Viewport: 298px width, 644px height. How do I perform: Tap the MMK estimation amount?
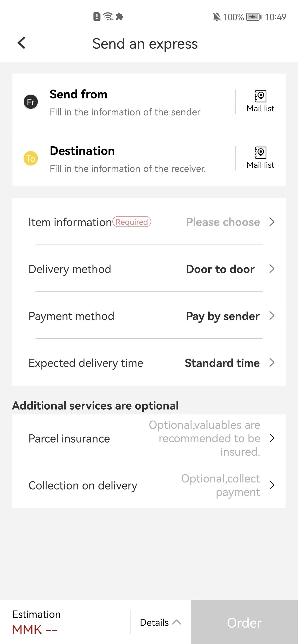pos(34,630)
